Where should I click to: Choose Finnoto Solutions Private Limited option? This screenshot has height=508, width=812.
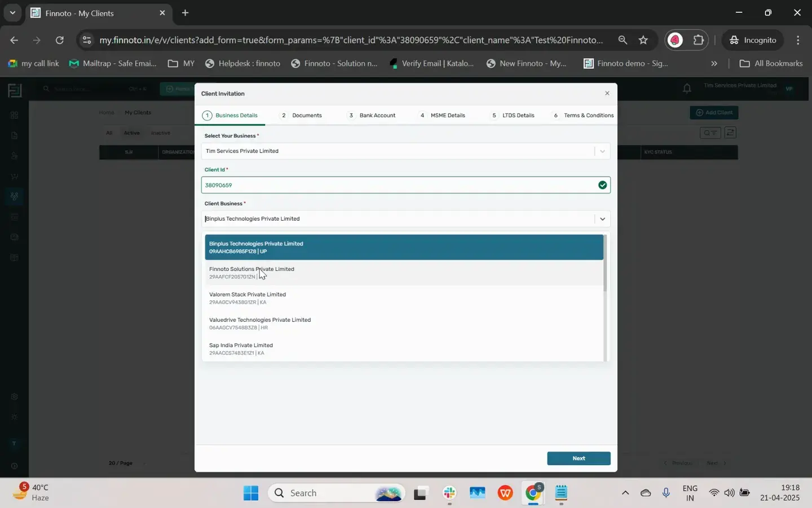pos(404,273)
